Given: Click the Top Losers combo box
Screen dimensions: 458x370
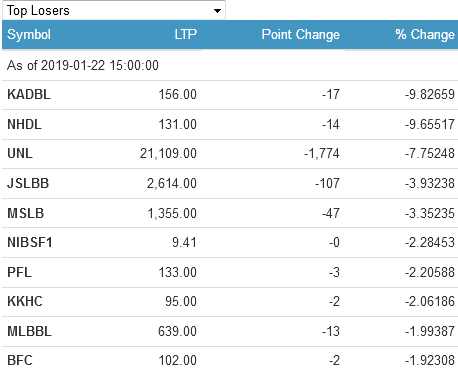Looking at the screenshot, I should (x=114, y=10).
